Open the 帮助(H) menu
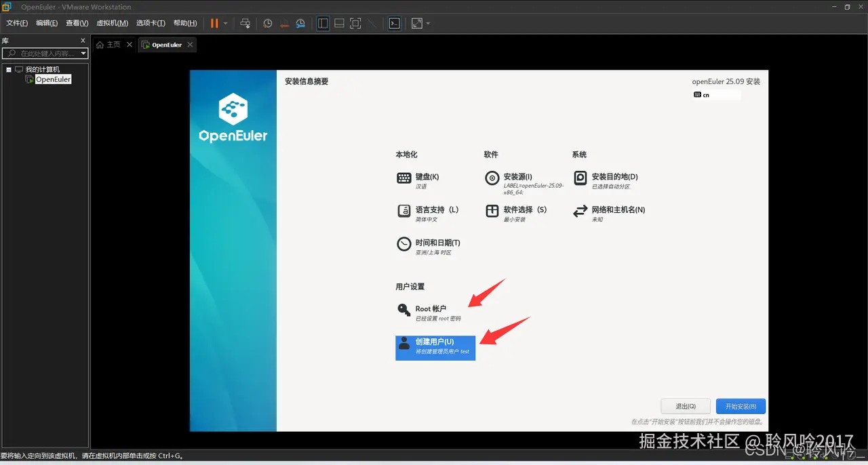The image size is (868, 465). 185,23
